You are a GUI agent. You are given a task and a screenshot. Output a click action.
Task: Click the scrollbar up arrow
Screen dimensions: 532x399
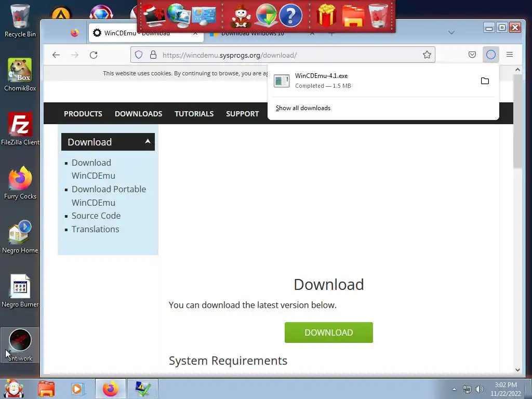pos(517,70)
